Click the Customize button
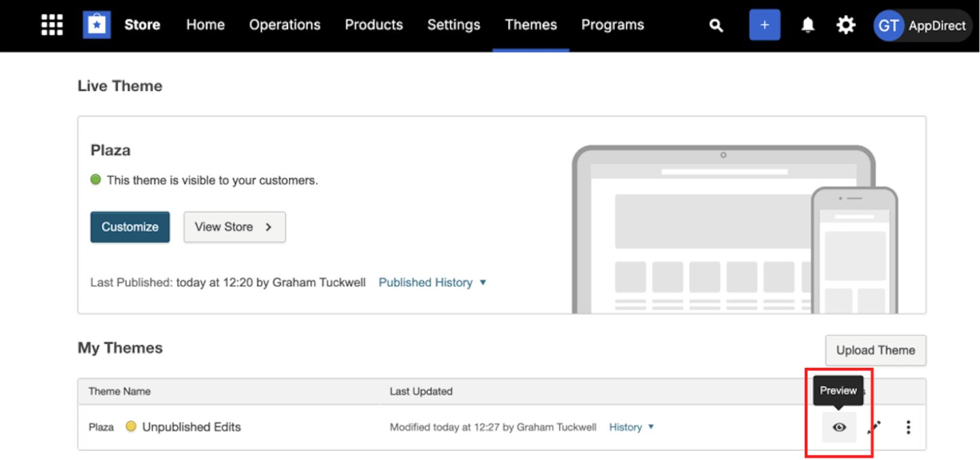980x460 pixels. [130, 227]
